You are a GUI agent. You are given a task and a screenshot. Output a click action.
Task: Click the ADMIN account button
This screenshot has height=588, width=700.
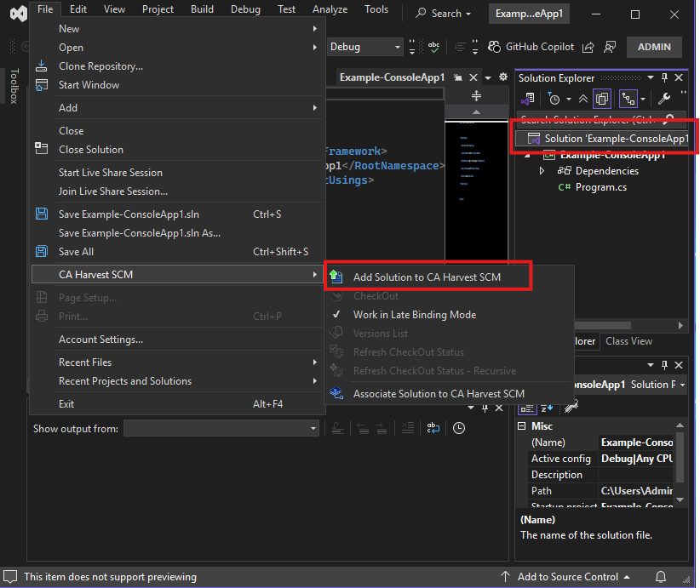[x=654, y=47]
